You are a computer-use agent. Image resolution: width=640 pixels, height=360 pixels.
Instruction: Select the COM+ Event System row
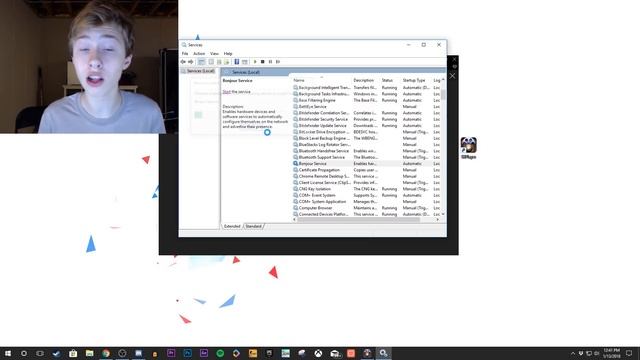(367, 195)
